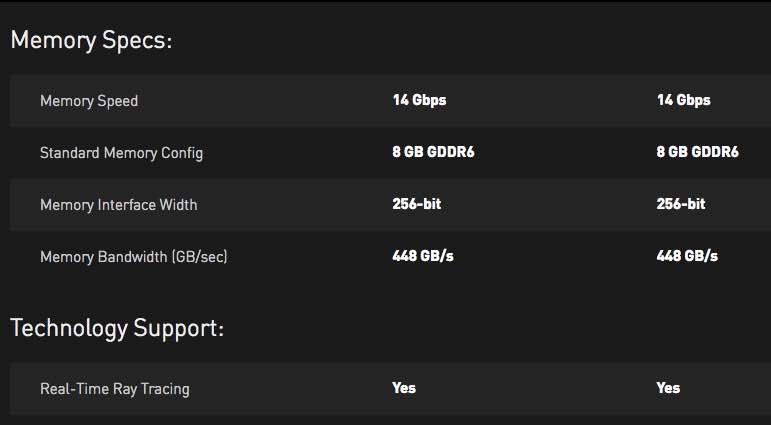This screenshot has height=425, width=771.
Task: Click the Memory Bandwidth (GB/sec) label
Action: click(134, 257)
